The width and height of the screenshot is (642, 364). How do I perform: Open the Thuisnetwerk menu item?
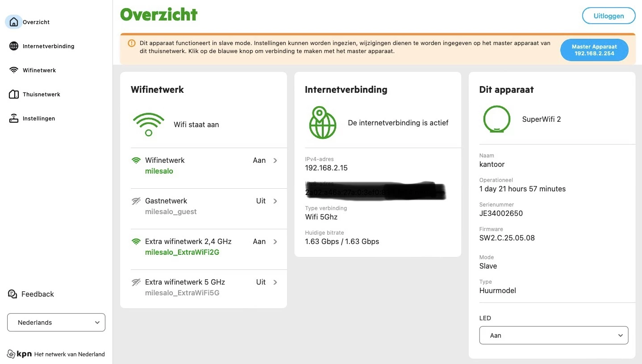(x=42, y=94)
